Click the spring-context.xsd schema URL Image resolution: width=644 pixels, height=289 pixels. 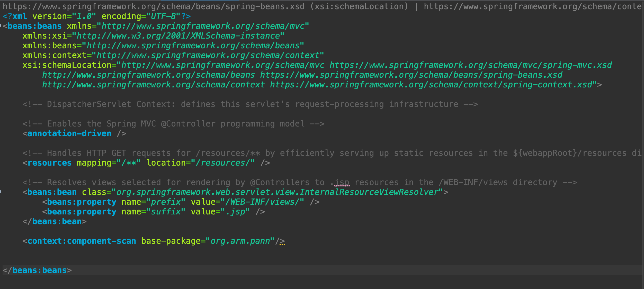(x=431, y=85)
